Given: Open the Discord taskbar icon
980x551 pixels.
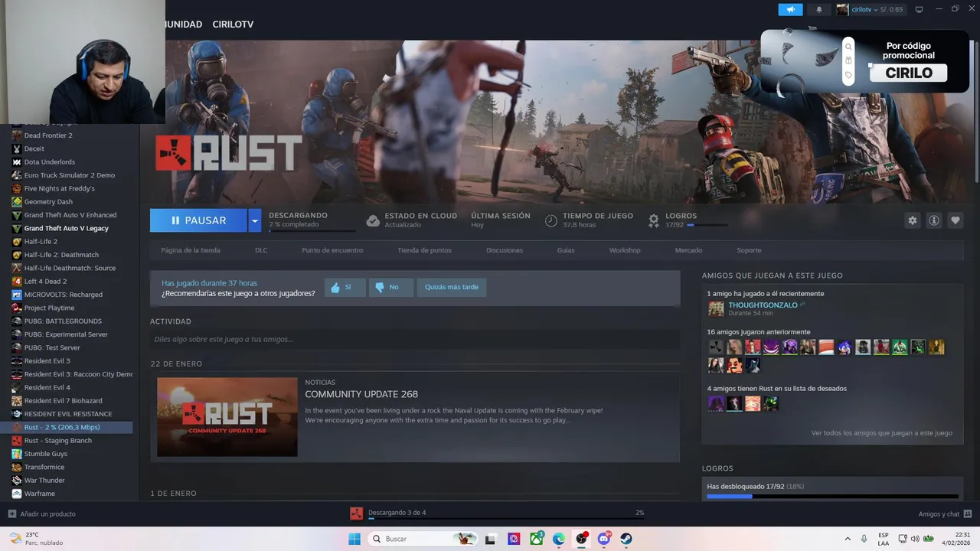Looking at the screenshot, I should (x=604, y=539).
